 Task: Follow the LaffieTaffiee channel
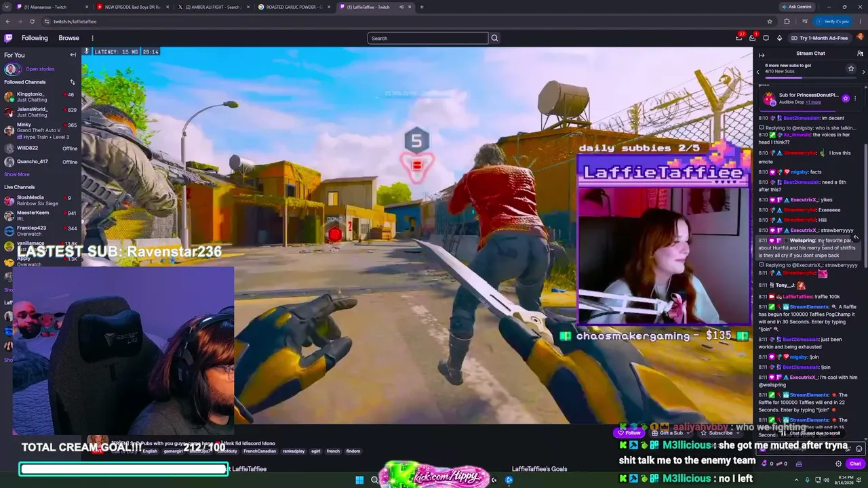pyautogui.click(x=631, y=433)
